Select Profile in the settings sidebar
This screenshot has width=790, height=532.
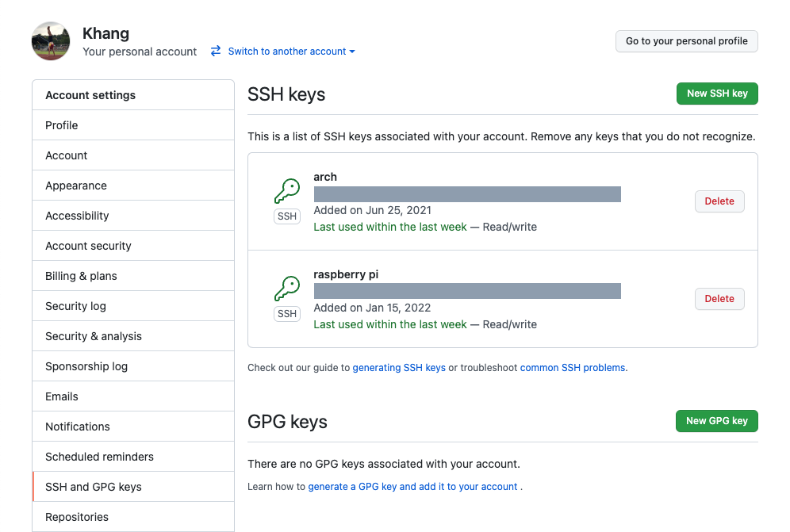61,124
